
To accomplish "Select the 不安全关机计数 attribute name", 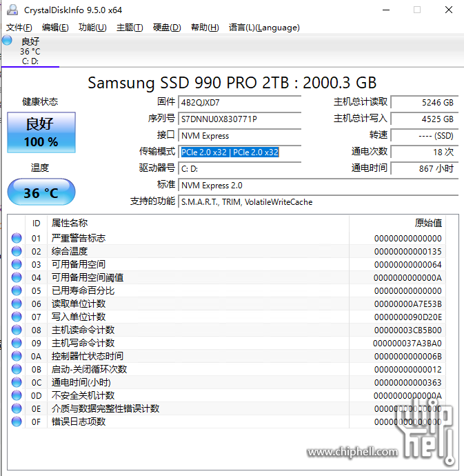I will point(83,395).
